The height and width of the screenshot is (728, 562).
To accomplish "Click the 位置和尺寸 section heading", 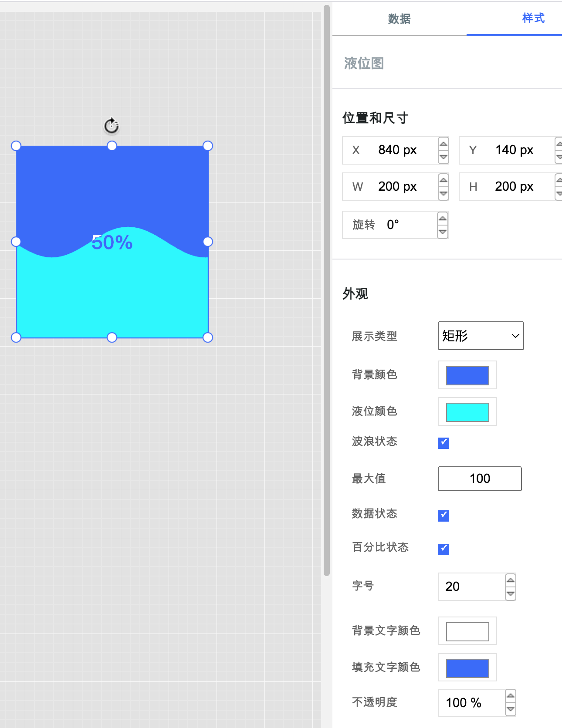I will [x=375, y=118].
